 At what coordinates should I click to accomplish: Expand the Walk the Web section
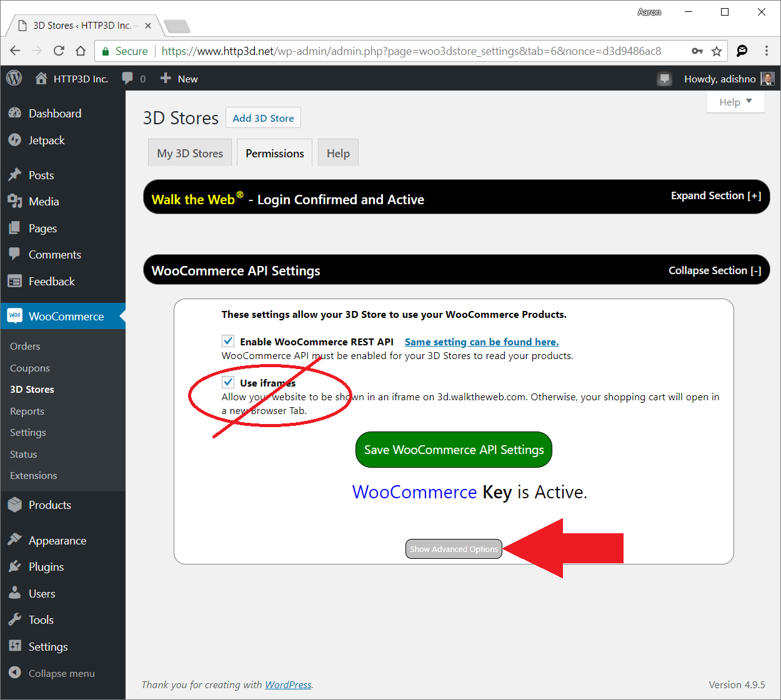716,195
